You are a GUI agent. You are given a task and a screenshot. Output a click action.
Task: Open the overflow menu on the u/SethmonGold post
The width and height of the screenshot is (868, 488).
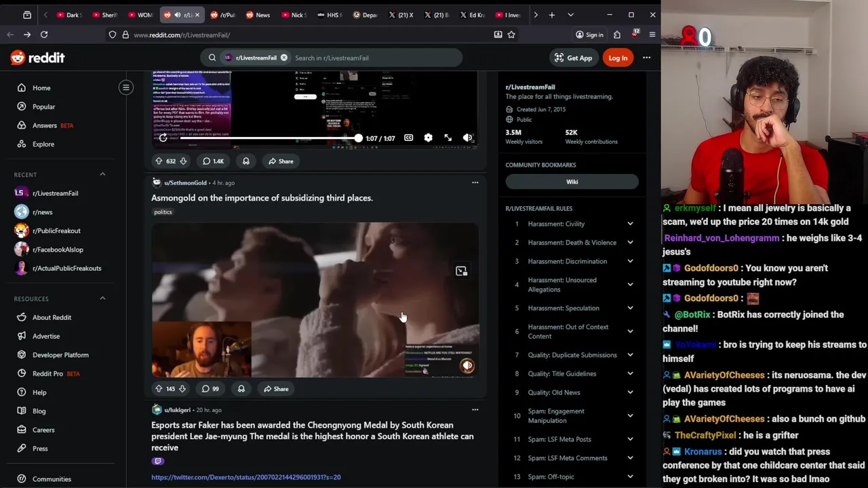475,182
